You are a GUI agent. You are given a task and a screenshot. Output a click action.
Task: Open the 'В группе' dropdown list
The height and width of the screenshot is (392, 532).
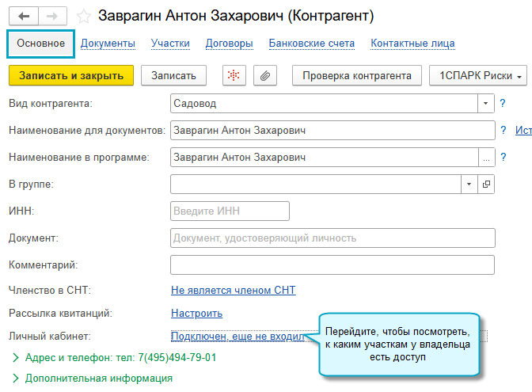pyautogui.click(x=469, y=184)
